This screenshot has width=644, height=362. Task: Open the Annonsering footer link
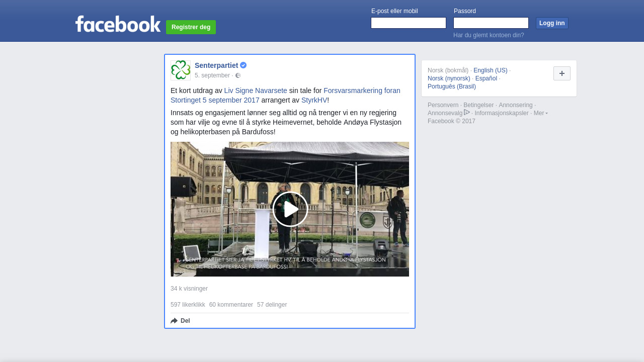pos(515,105)
